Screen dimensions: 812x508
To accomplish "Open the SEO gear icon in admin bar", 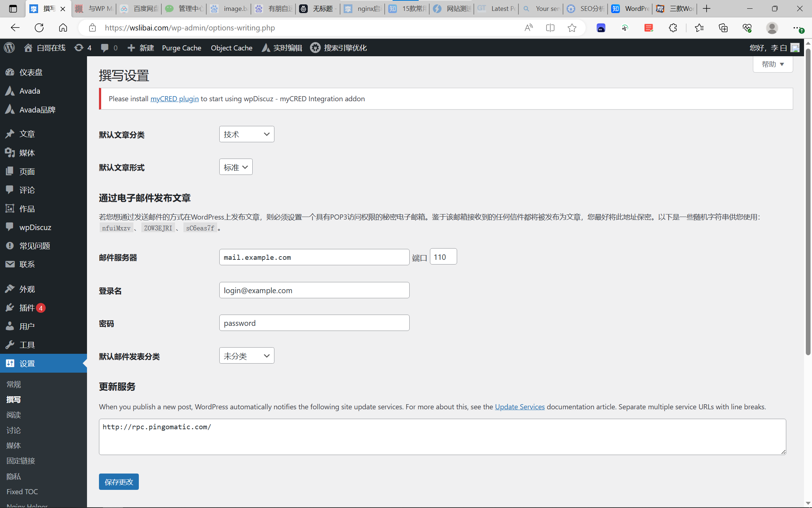I will coord(315,48).
